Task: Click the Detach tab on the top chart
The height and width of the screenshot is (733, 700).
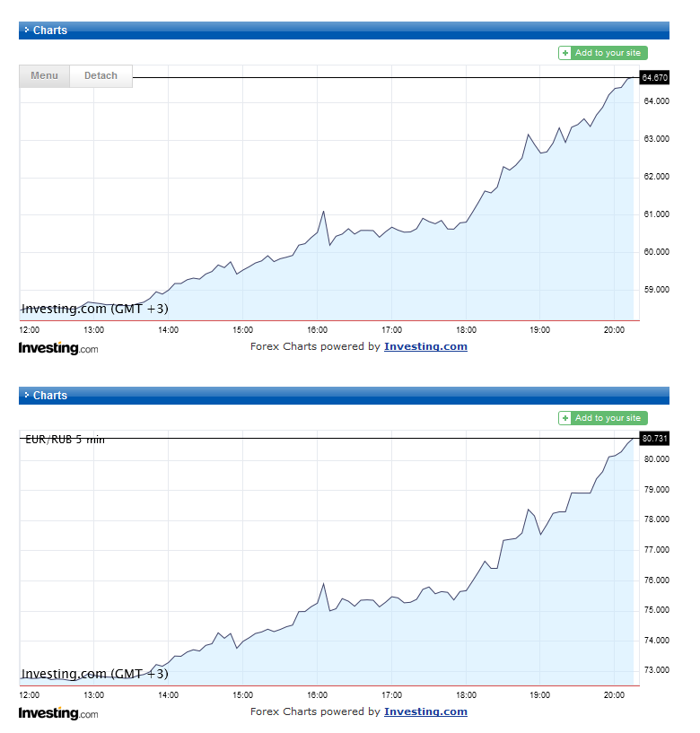Action: pos(101,76)
